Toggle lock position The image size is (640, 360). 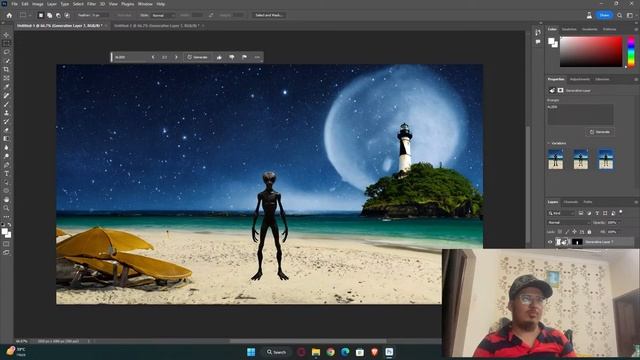click(x=574, y=232)
